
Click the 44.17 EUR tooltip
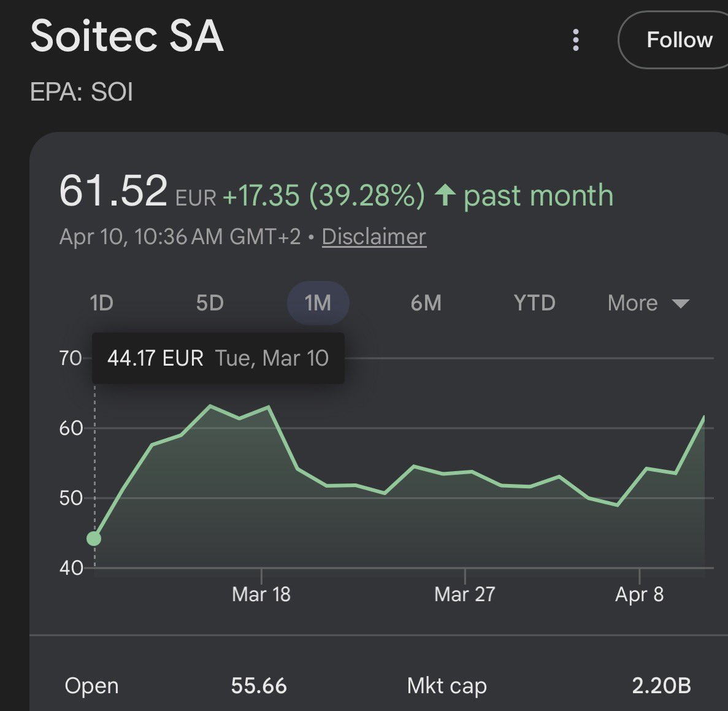click(x=218, y=358)
